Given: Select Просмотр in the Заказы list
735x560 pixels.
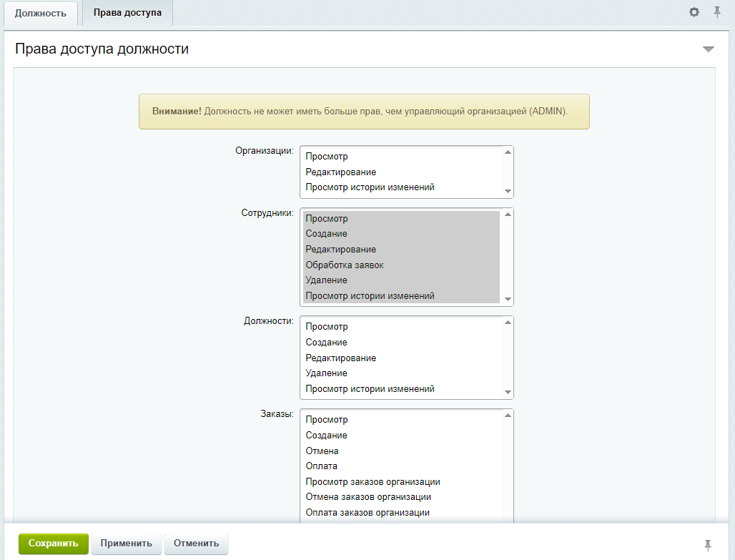Looking at the screenshot, I should pyautogui.click(x=401, y=419).
